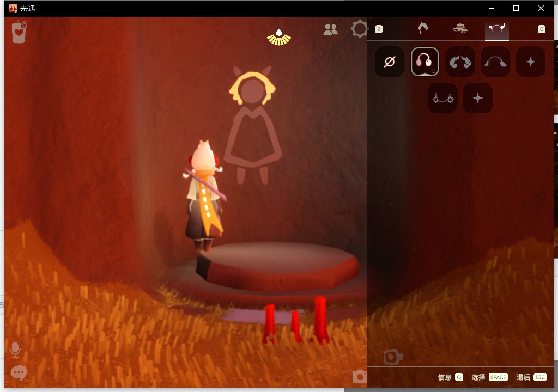Open the chat speech bubble
Viewport: 558px width, 392px height.
click(x=19, y=373)
